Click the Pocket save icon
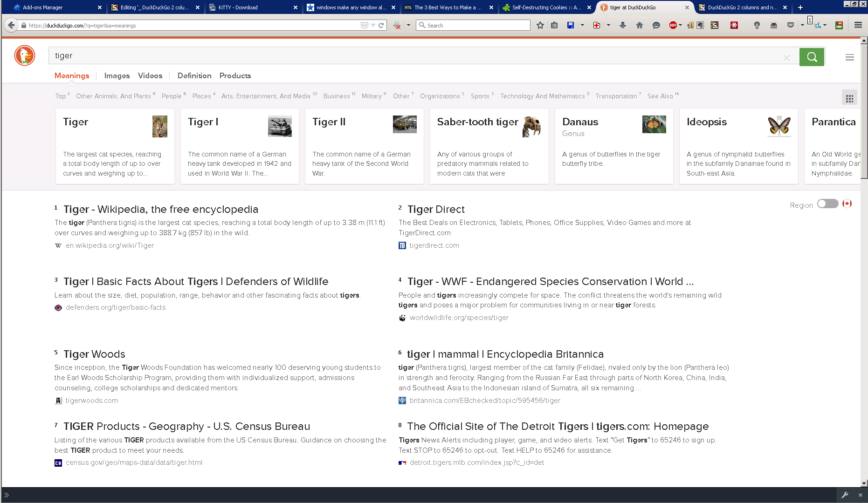The height and width of the screenshot is (503, 868). [x=791, y=25]
